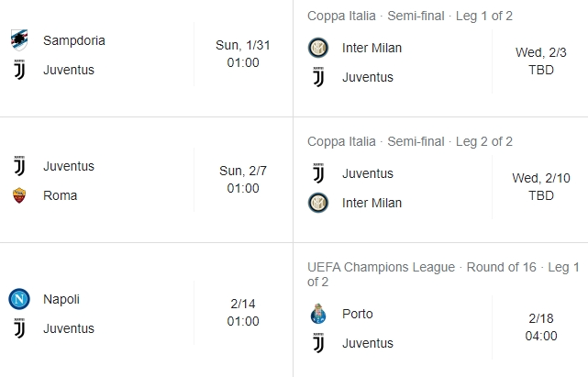Click Juventus logo in Roma match
The width and height of the screenshot is (588, 377).
(19, 166)
